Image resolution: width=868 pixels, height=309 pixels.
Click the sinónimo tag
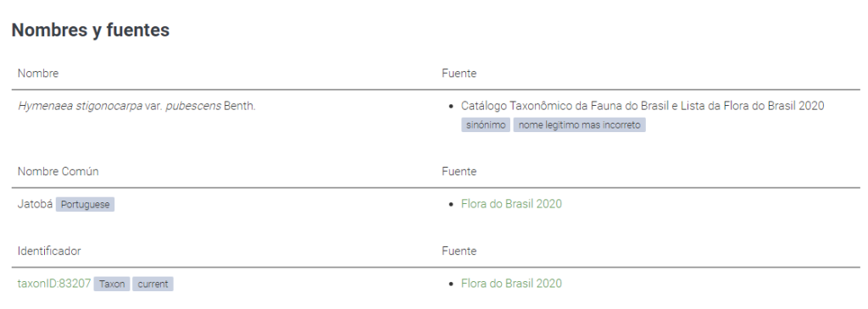click(x=486, y=125)
